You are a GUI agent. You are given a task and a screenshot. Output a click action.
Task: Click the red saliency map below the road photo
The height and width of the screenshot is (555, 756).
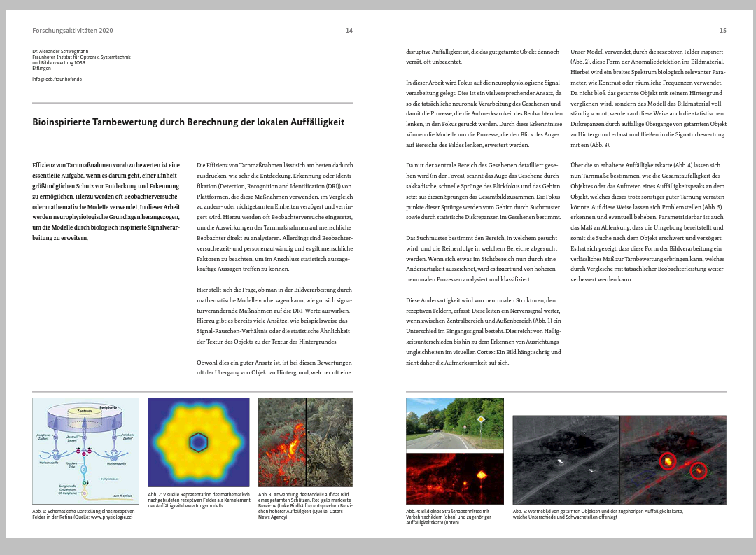pos(454,477)
